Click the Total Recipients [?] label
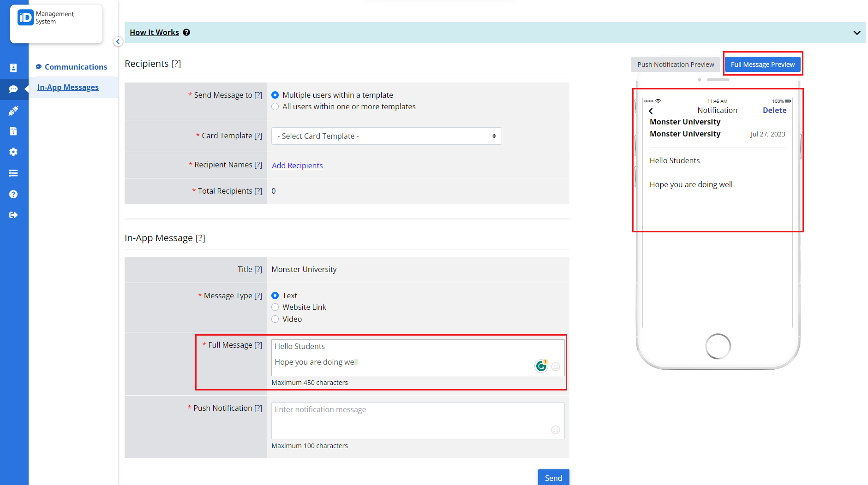 [x=227, y=191]
